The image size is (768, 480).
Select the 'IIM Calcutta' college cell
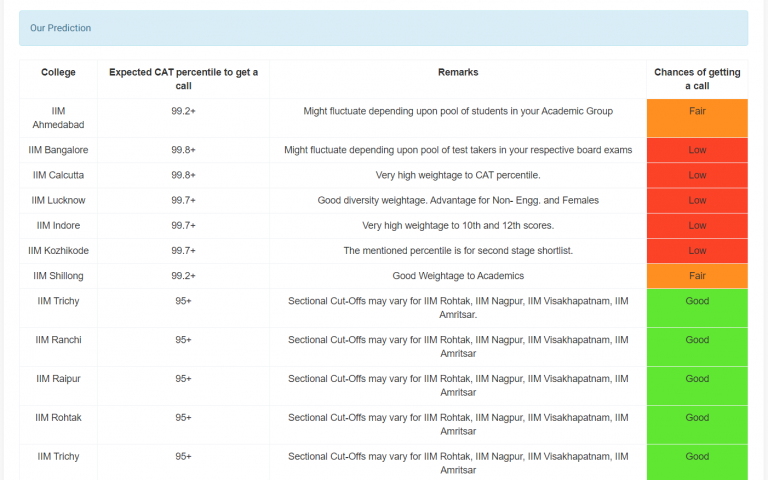click(x=58, y=175)
